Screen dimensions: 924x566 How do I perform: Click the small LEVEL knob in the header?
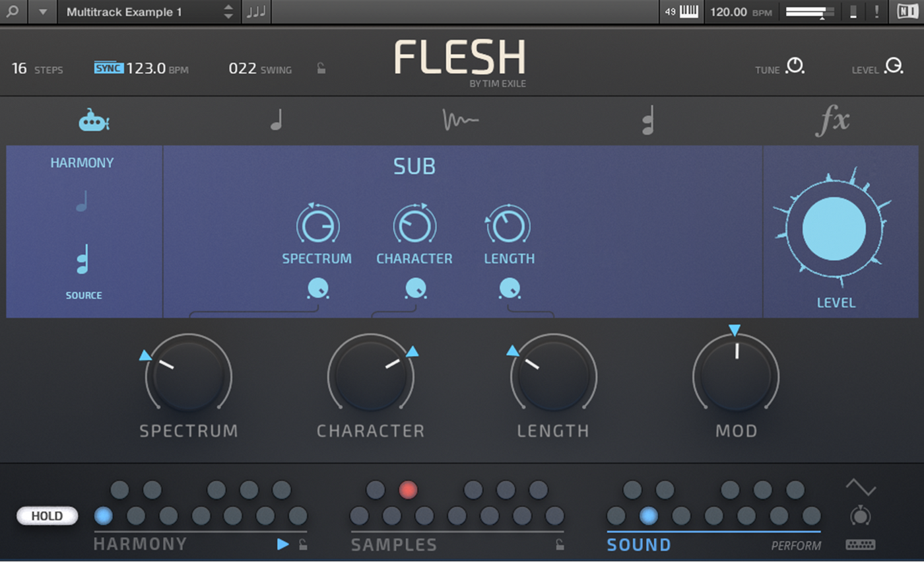tap(894, 67)
